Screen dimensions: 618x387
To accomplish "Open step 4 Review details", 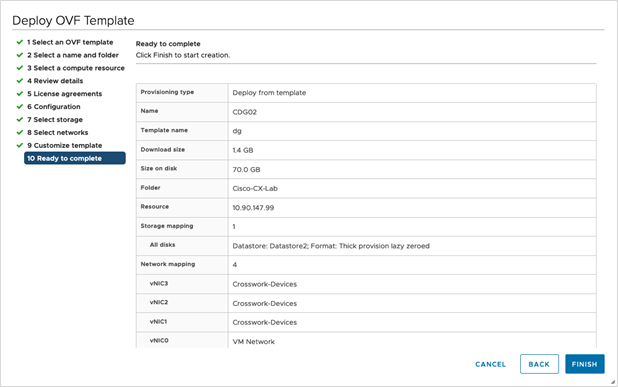I will pos(55,81).
